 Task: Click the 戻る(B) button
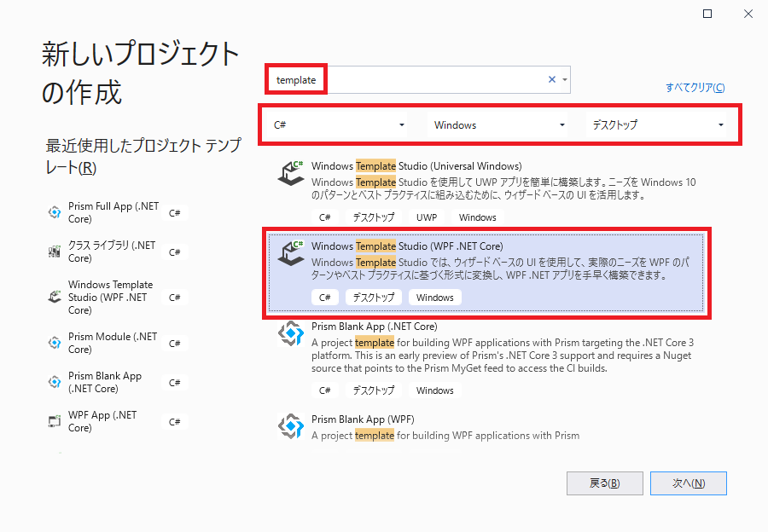click(605, 483)
